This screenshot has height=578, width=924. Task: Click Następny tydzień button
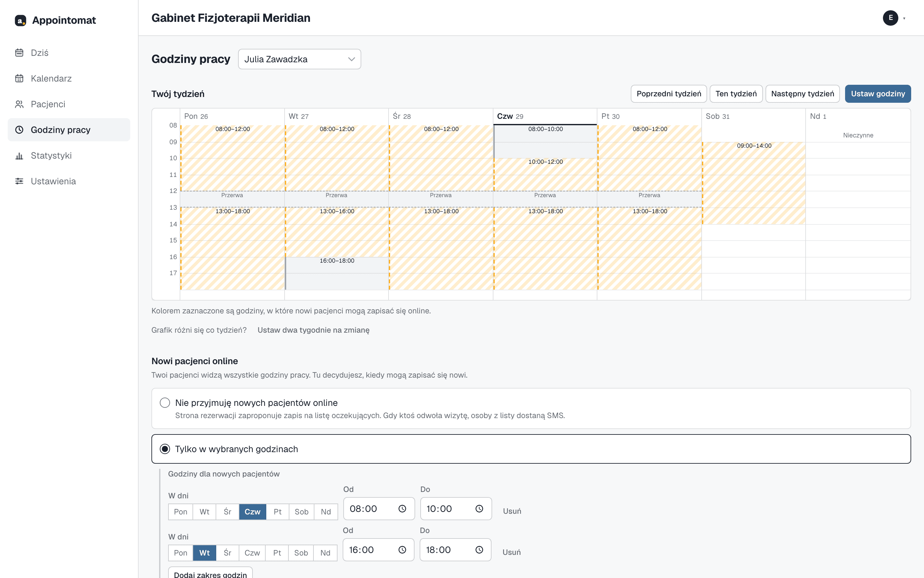point(802,94)
